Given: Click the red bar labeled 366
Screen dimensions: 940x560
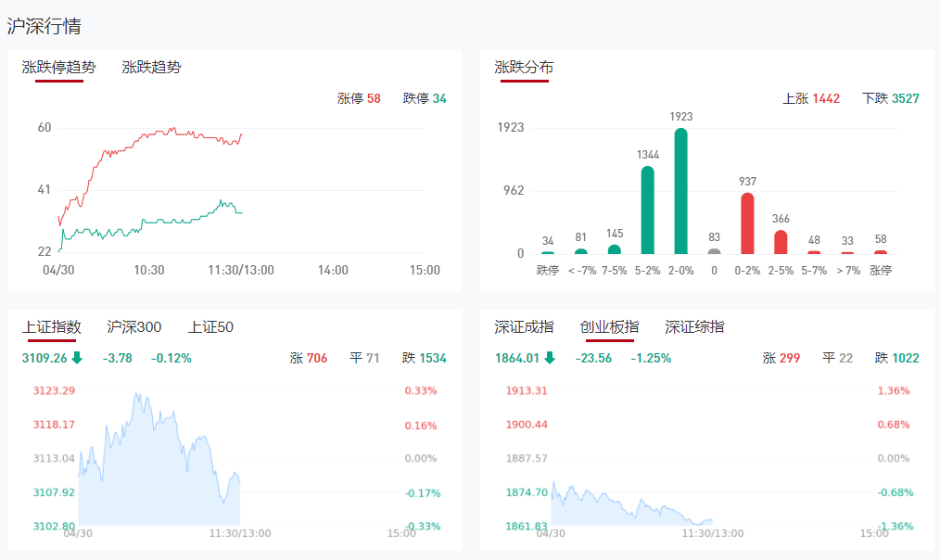Looking at the screenshot, I should [781, 242].
